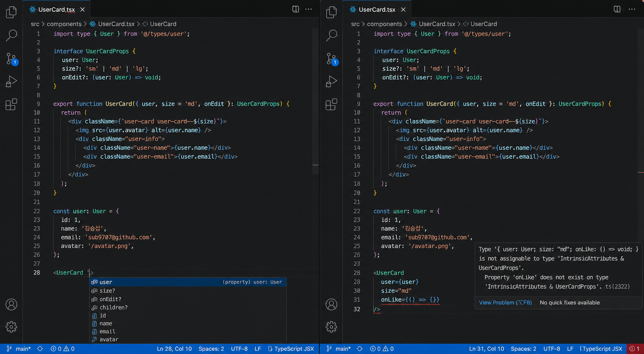
Task: Select UTF-8 encoding in right status bar
Action: tap(552, 349)
